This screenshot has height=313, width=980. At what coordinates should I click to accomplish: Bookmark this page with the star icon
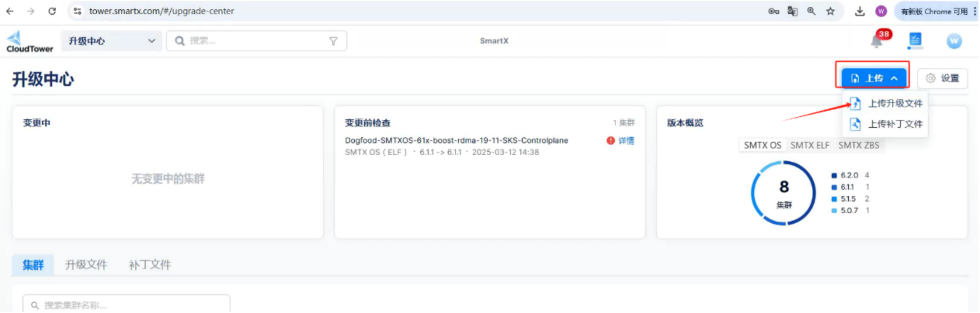tap(830, 11)
